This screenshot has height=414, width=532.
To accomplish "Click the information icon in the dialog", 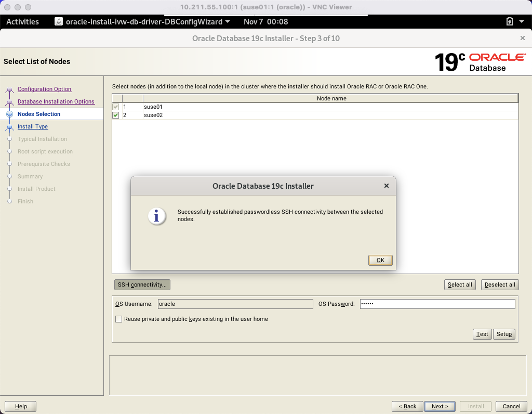I will (157, 216).
